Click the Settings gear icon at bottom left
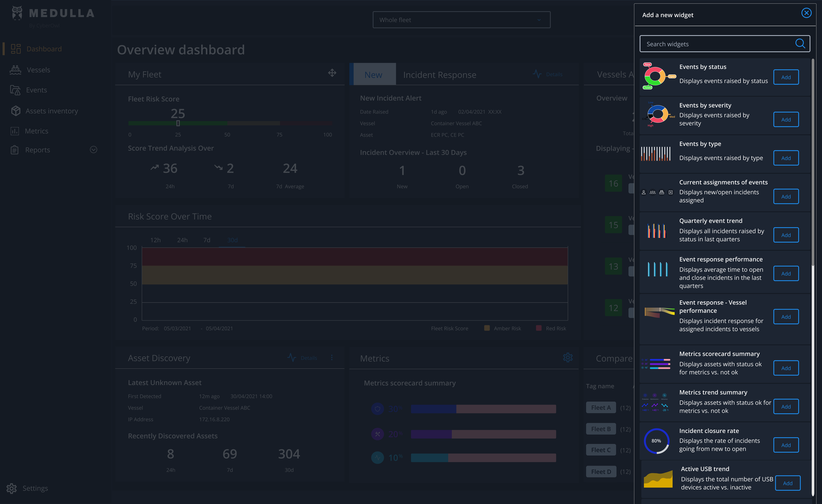Image resolution: width=822 pixels, height=504 pixels. [x=11, y=488]
